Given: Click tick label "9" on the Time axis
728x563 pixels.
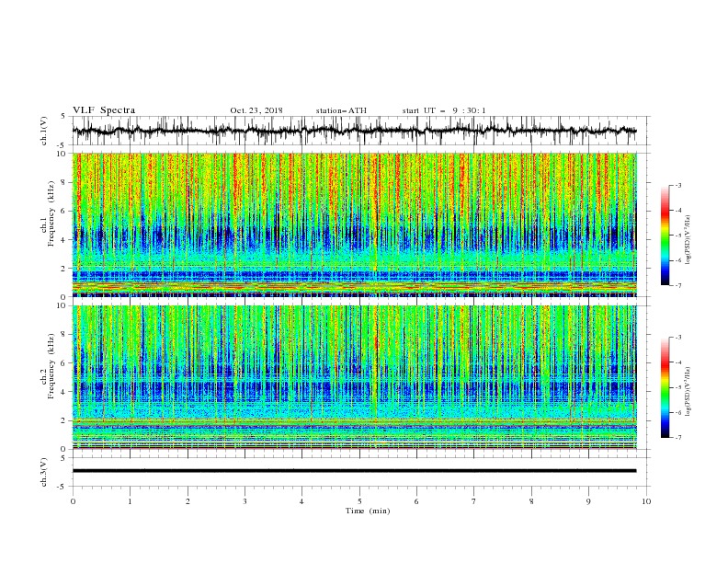Looking at the screenshot, I should point(588,501).
